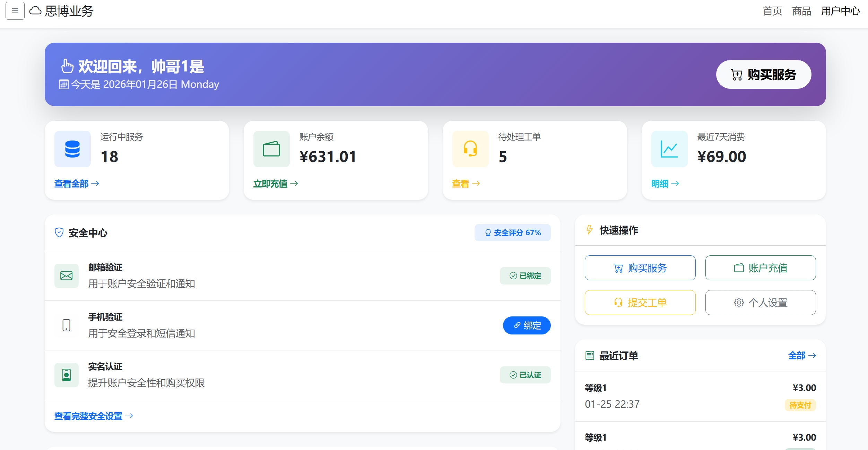
Task: Open 立即充值 under account balance
Action: tap(276, 183)
